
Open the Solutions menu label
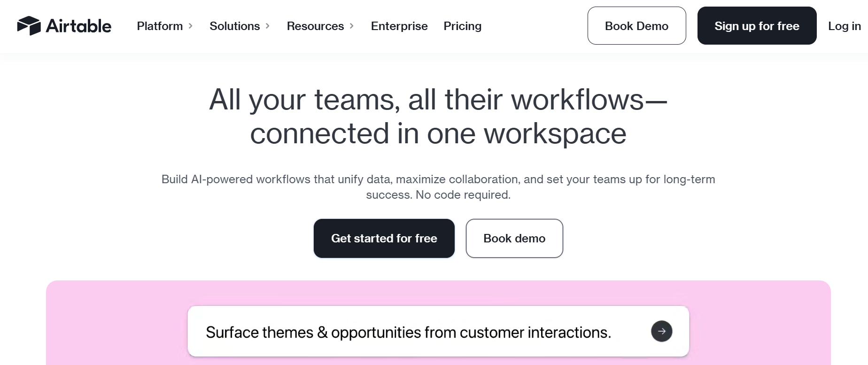coord(234,26)
